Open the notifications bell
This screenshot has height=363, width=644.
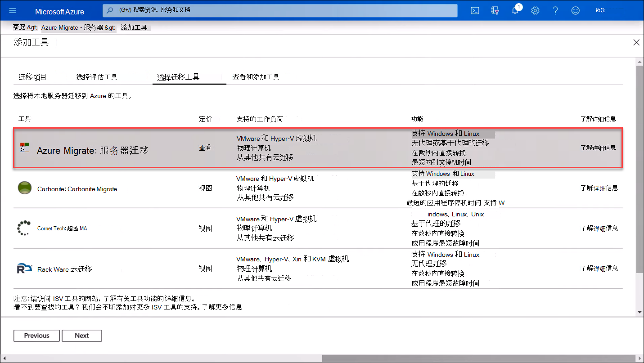[x=516, y=11]
